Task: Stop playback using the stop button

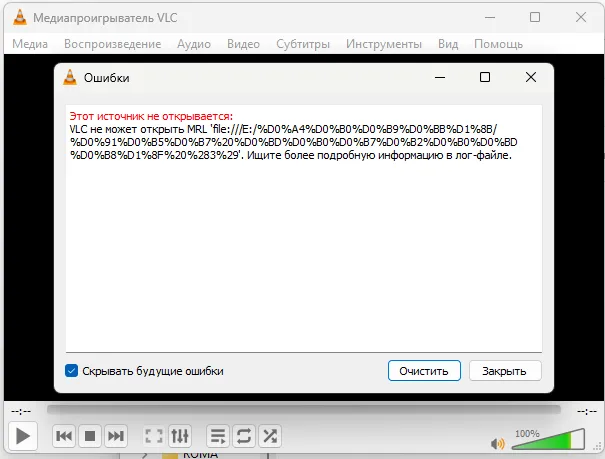Action: 90,436
